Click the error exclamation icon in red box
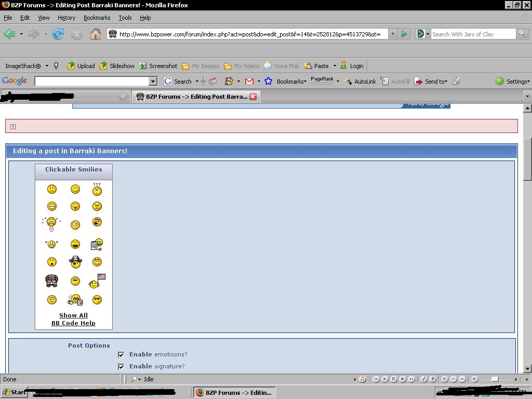The image size is (532, 399). click(x=13, y=127)
